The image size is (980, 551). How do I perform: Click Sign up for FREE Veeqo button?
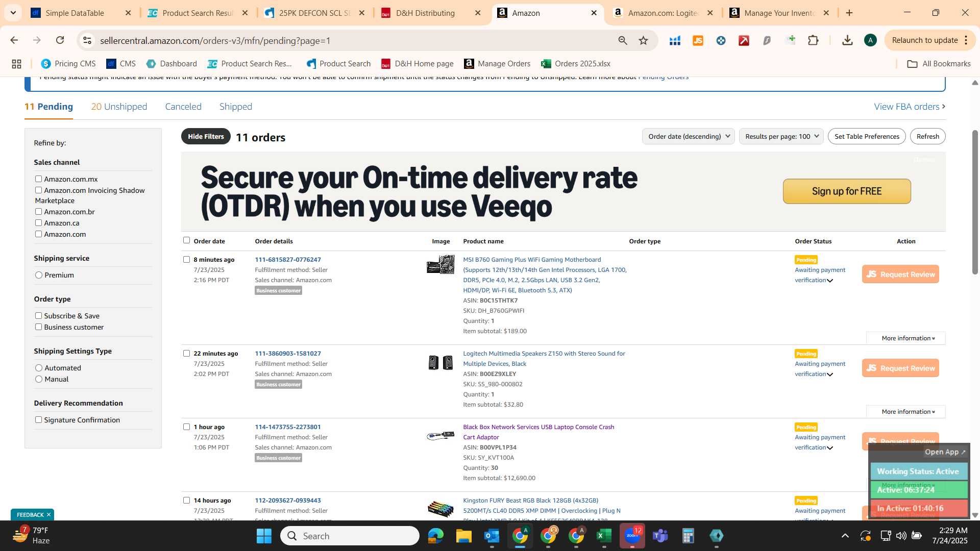coord(847,191)
